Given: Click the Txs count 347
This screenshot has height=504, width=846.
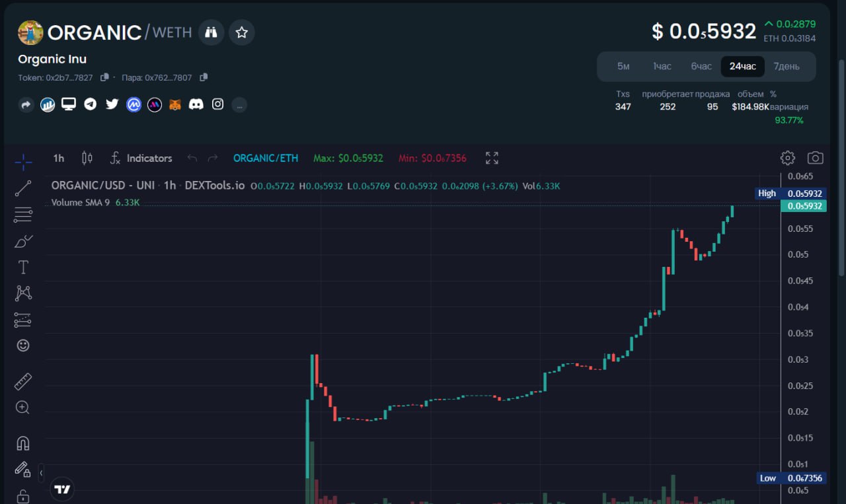Looking at the screenshot, I should tap(623, 106).
